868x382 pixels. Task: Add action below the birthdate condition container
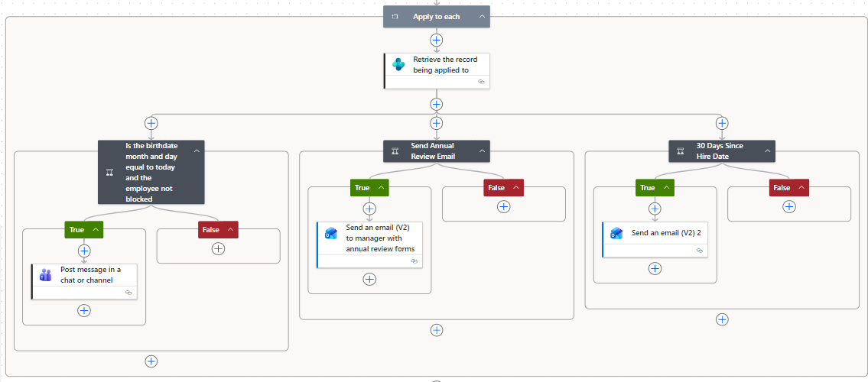click(151, 361)
